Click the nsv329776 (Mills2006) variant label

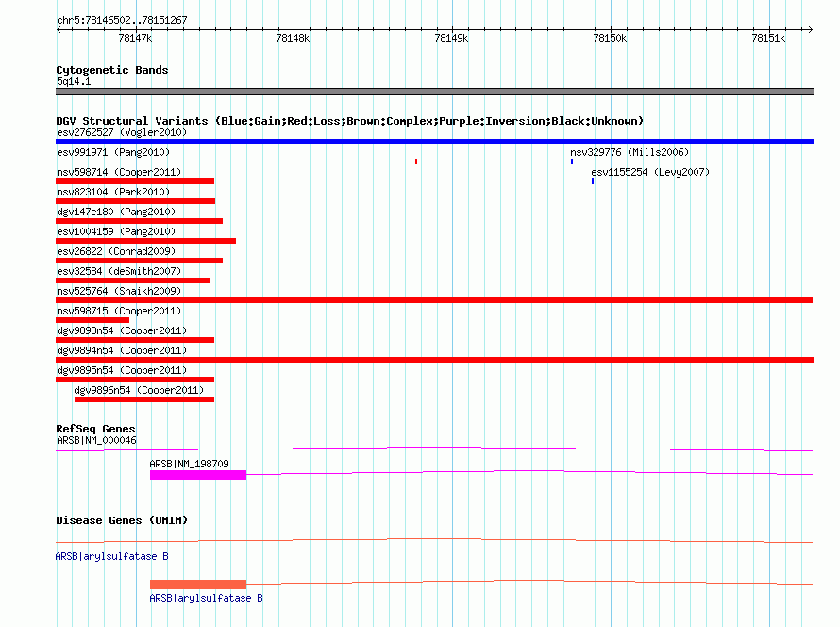click(x=630, y=152)
